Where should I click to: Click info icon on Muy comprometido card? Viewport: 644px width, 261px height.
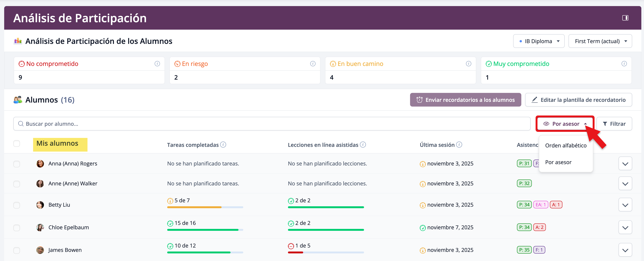point(624,64)
